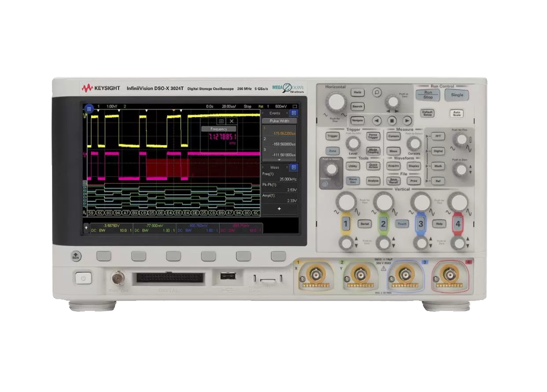Push the Cursors knob to select
The width and height of the screenshot is (547, 392).
click(x=414, y=143)
